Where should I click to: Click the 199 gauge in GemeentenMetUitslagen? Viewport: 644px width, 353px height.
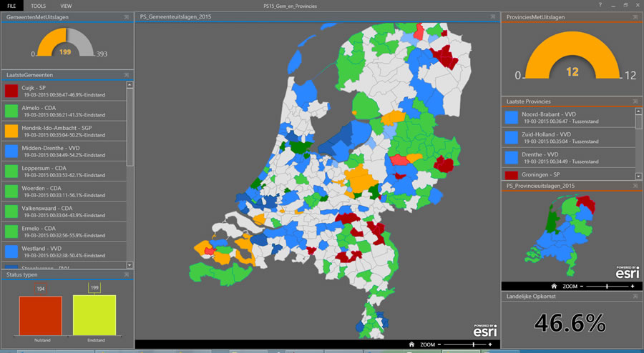(65, 42)
